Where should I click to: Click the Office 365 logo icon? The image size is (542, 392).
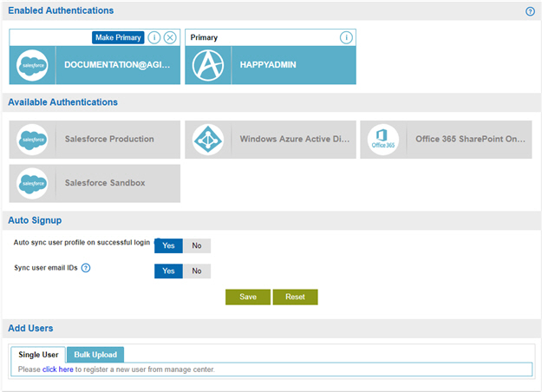coord(383,140)
